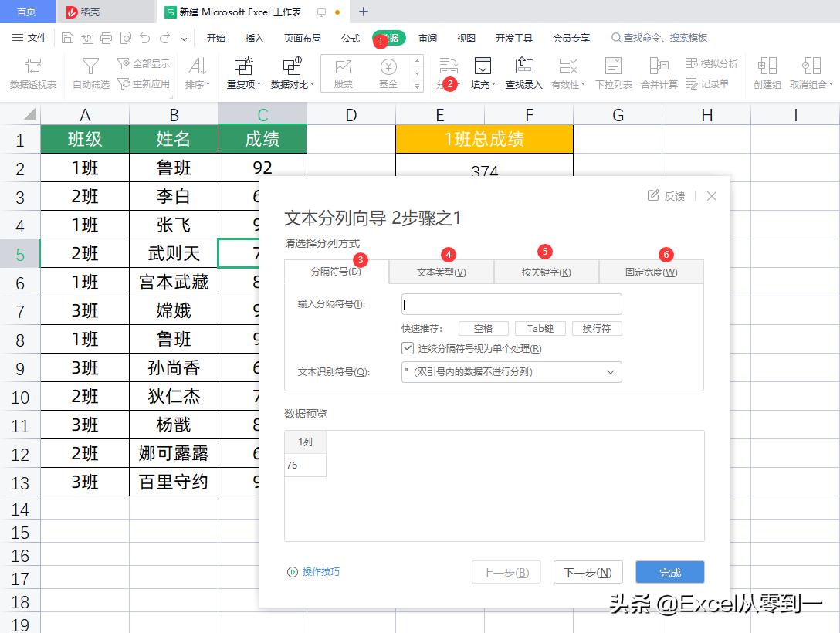The height and width of the screenshot is (633, 840).
Task: Check 连续分隔符号视为单个处理 option
Action: click(x=408, y=348)
